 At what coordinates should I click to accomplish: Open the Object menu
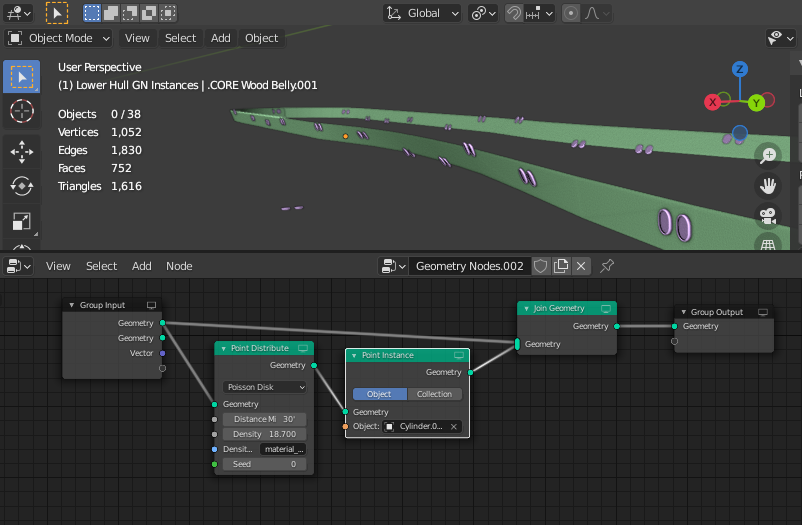[x=261, y=38]
